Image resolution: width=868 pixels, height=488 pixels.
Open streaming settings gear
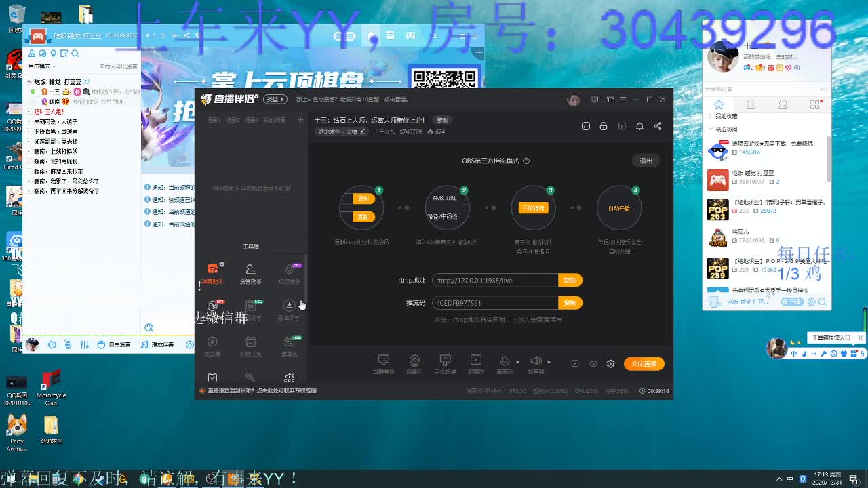(610, 363)
